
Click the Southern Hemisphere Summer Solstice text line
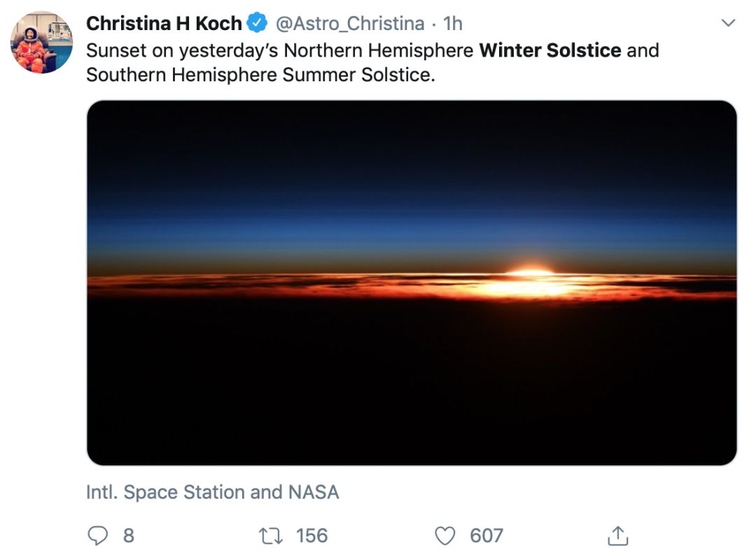tap(260, 74)
